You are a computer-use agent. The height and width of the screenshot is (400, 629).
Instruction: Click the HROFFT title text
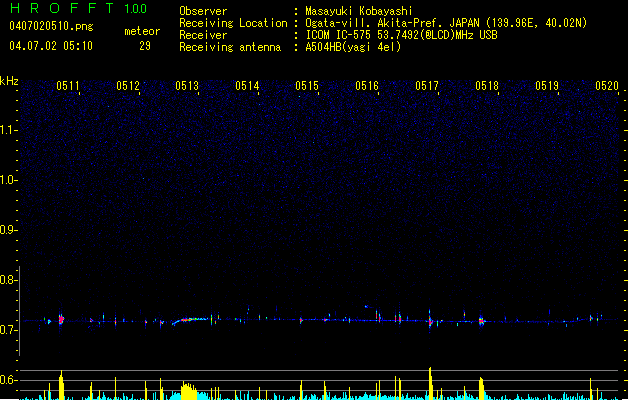pos(62,8)
